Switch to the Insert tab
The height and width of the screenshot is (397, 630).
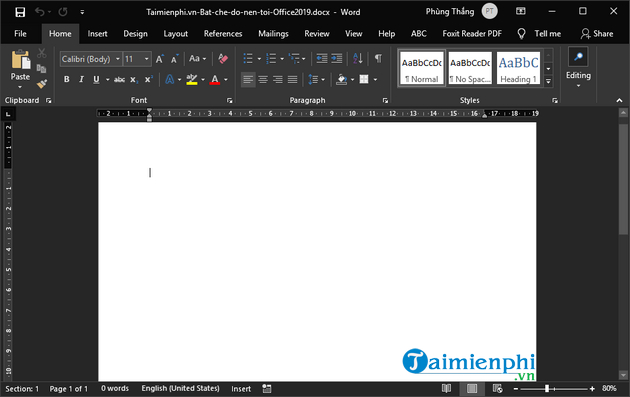coord(97,34)
